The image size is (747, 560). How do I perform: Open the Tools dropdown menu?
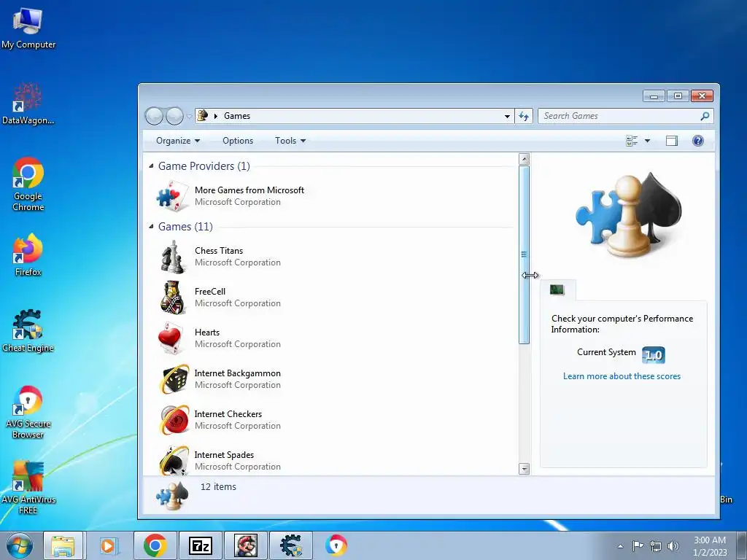(290, 141)
